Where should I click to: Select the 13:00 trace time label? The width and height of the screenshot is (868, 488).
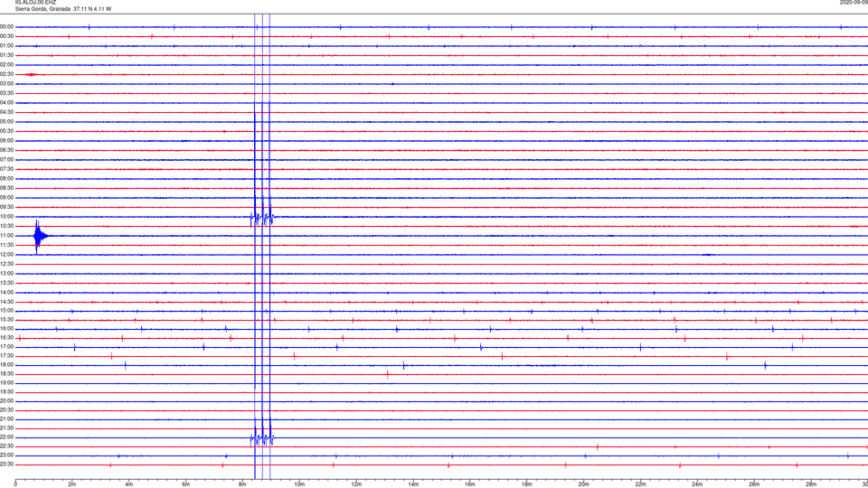point(6,273)
